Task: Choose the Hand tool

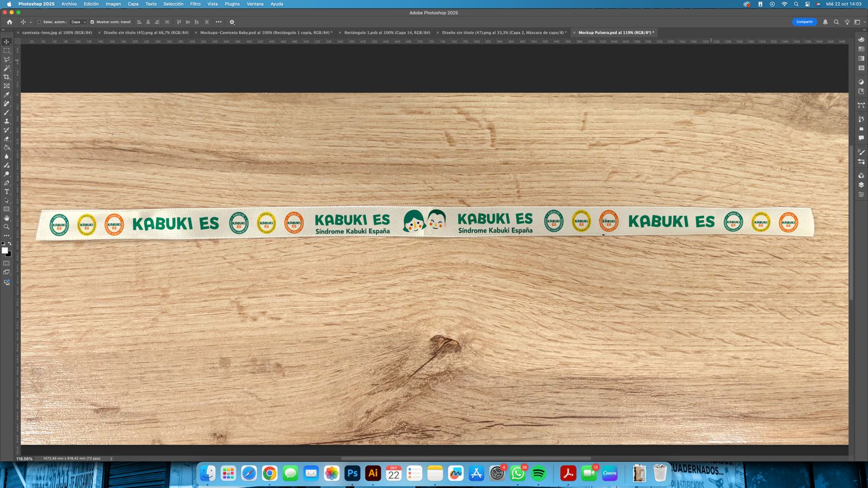Action: pos(7,218)
